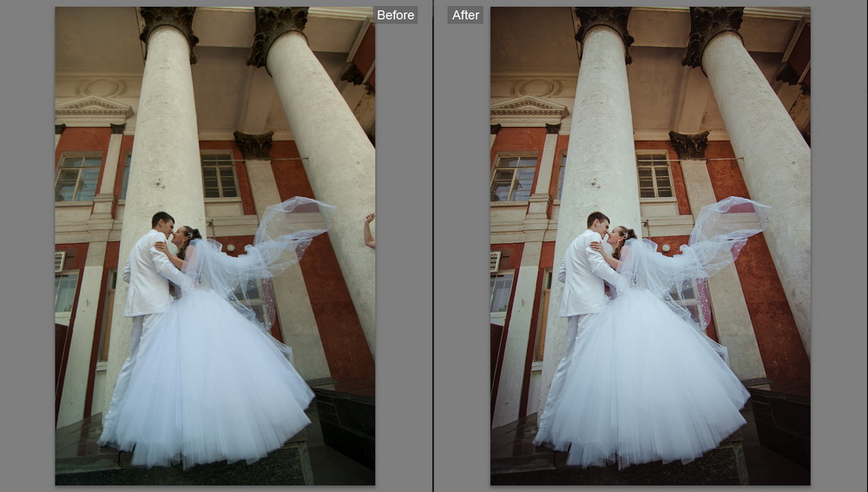Click the upper-left window in the Before photo
The height and width of the screenshot is (492, 868).
(79, 178)
